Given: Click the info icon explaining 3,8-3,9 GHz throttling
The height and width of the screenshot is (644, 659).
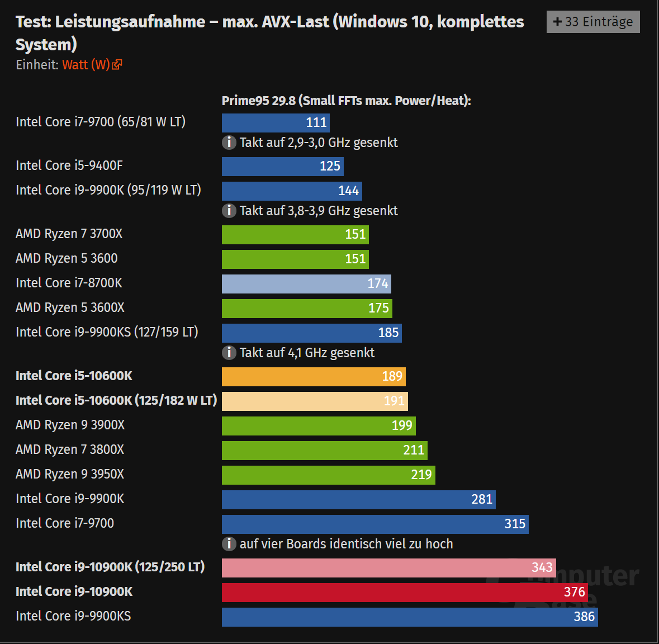Looking at the screenshot, I should [229, 211].
